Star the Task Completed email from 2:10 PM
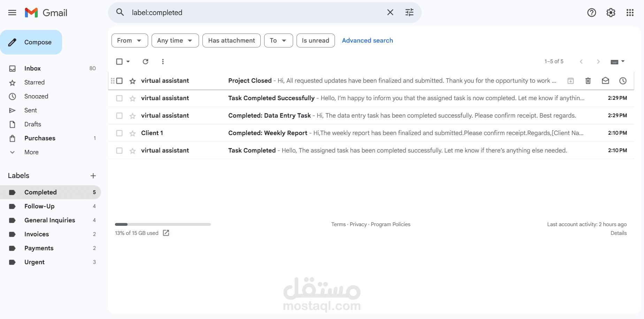 132,151
